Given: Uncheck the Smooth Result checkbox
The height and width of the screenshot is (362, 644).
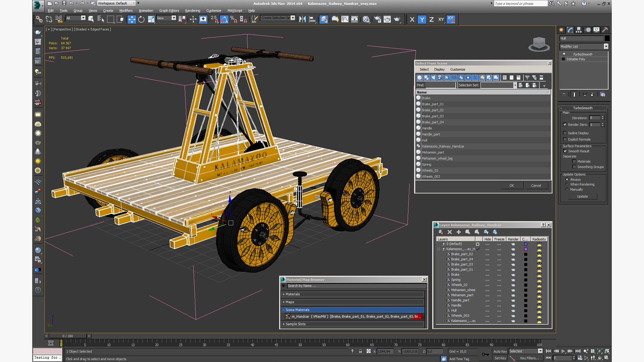Looking at the screenshot, I should (x=565, y=151).
